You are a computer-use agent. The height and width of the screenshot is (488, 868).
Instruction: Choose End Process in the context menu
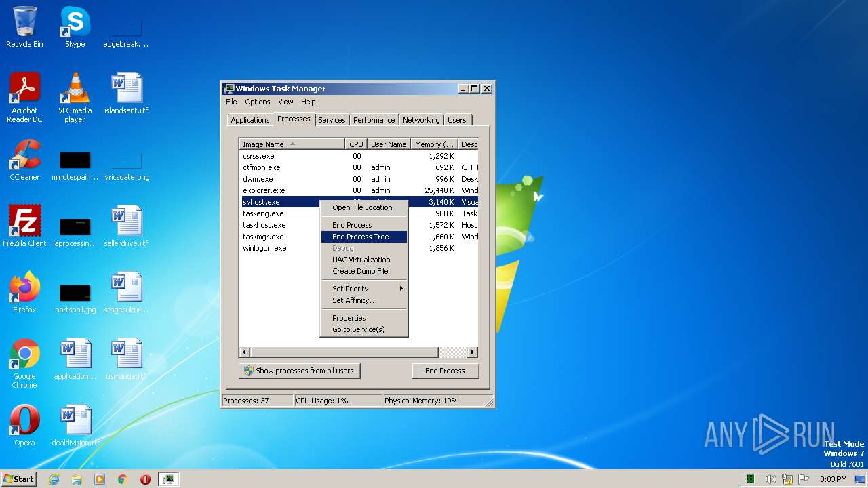point(363,225)
